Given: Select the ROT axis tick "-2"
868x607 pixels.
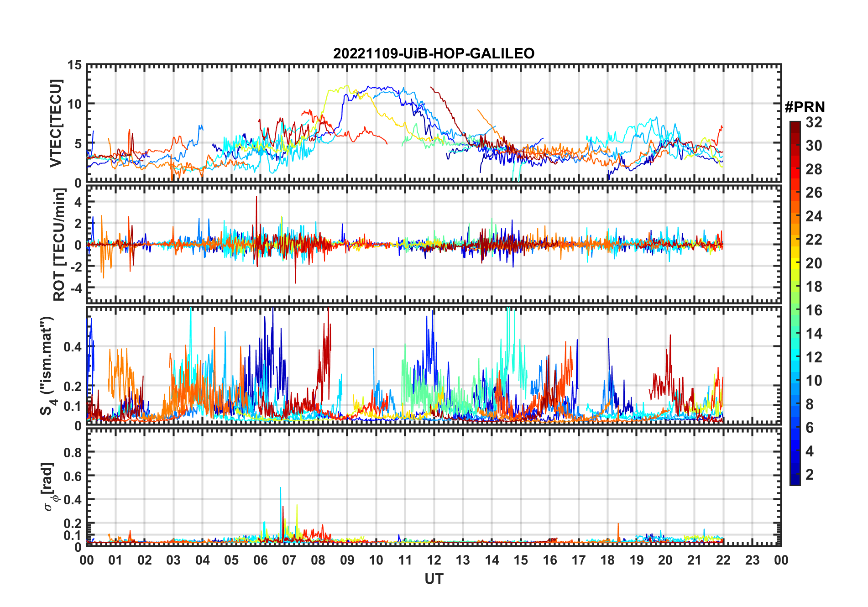Looking at the screenshot, I should [x=76, y=267].
